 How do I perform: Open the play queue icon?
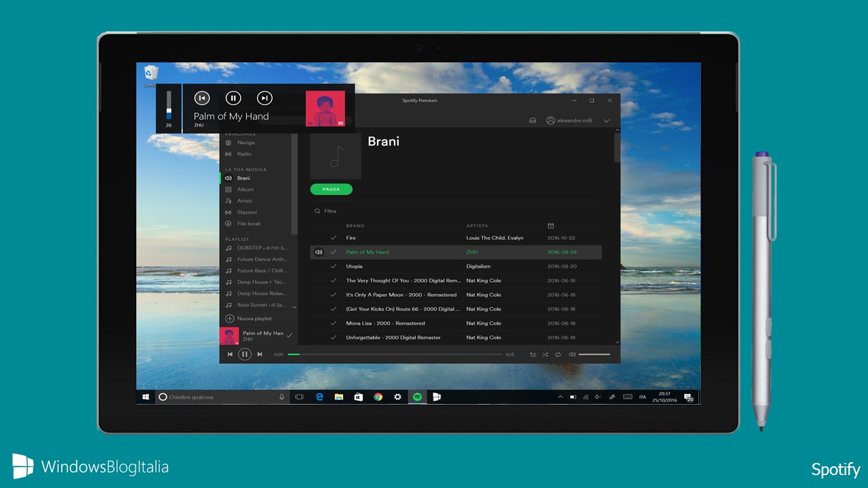click(x=533, y=354)
